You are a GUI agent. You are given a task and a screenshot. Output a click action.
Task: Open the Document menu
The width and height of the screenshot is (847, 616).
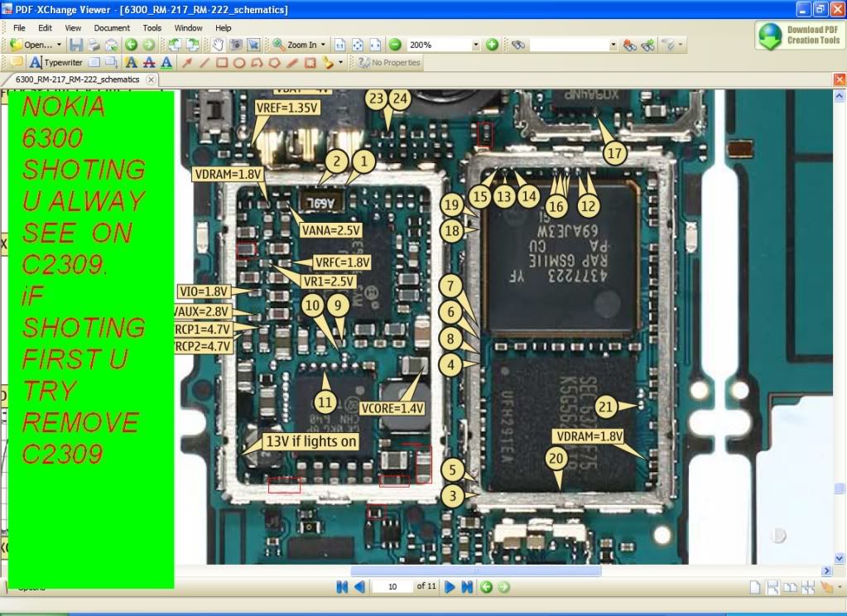[112, 27]
